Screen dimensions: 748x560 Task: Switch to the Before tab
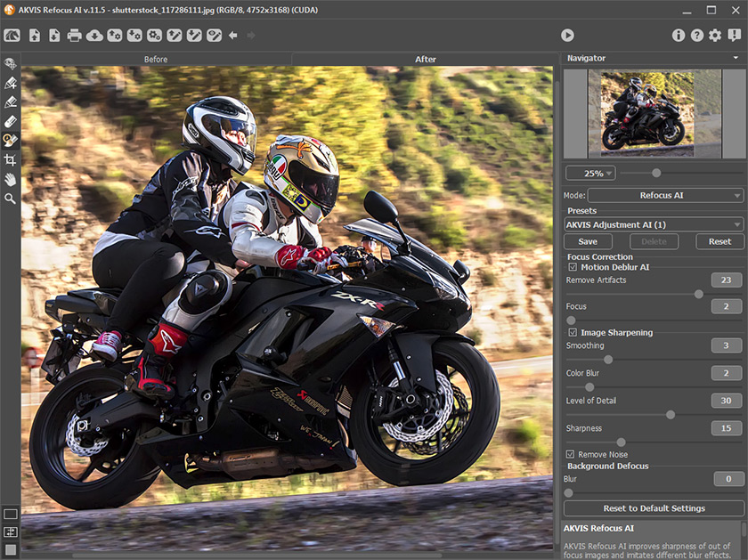(156, 59)
